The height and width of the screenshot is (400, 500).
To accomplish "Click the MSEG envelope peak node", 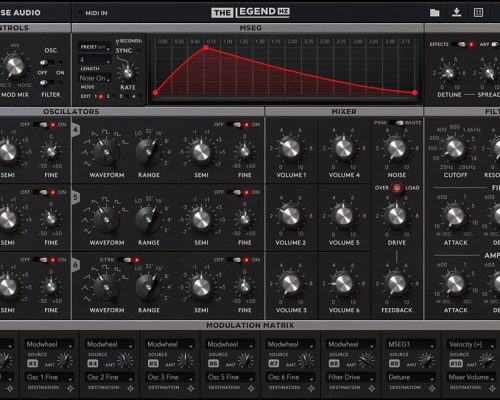I will click(x=206, y=48).
